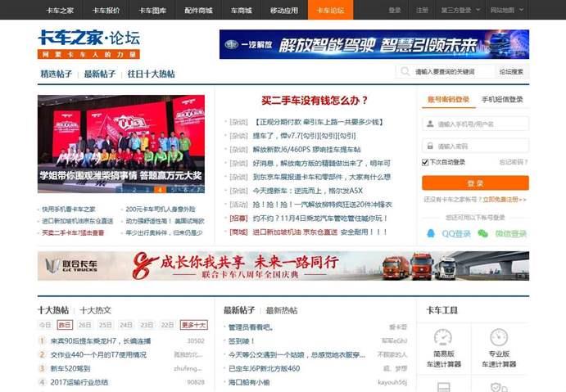Open 往日十大热帖 link

[151, 74]
